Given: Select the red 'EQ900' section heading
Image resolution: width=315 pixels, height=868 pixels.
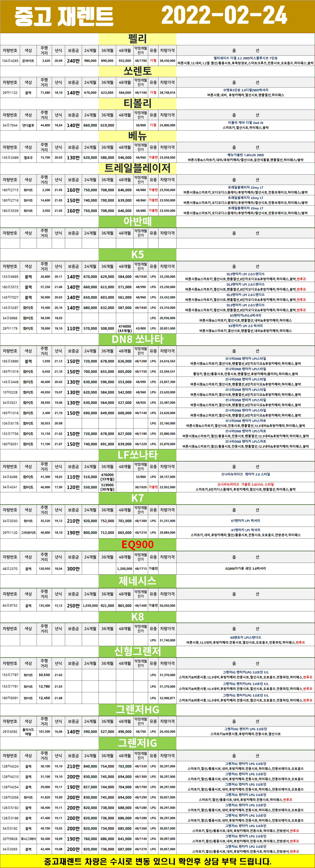Looking at the screenshot, I should pos(137,545).
